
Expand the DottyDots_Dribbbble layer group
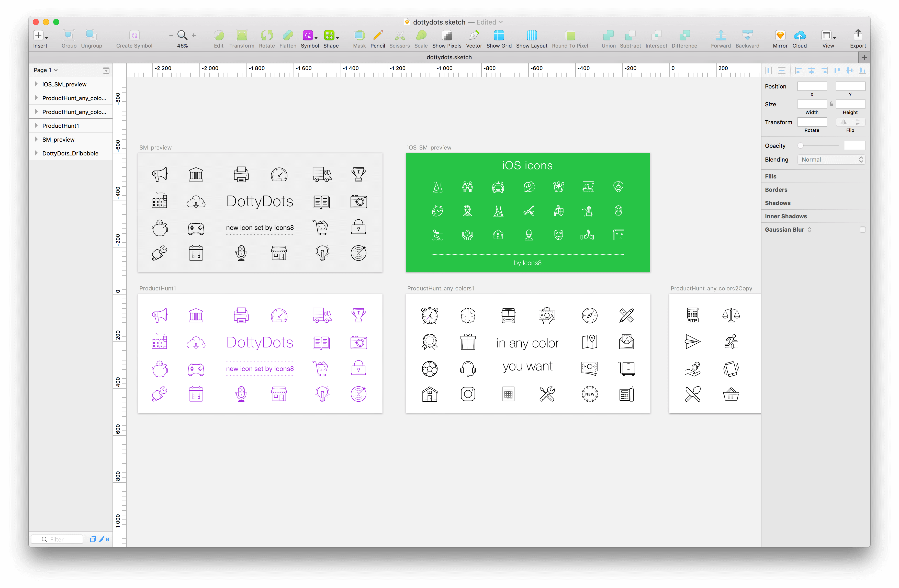[x=36, y=153]
